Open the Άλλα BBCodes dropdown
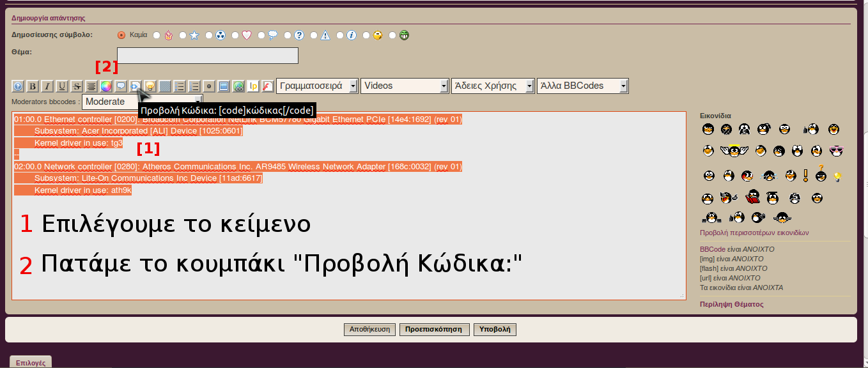The width and height of the screenshot is (868, 368). point(582,86)
